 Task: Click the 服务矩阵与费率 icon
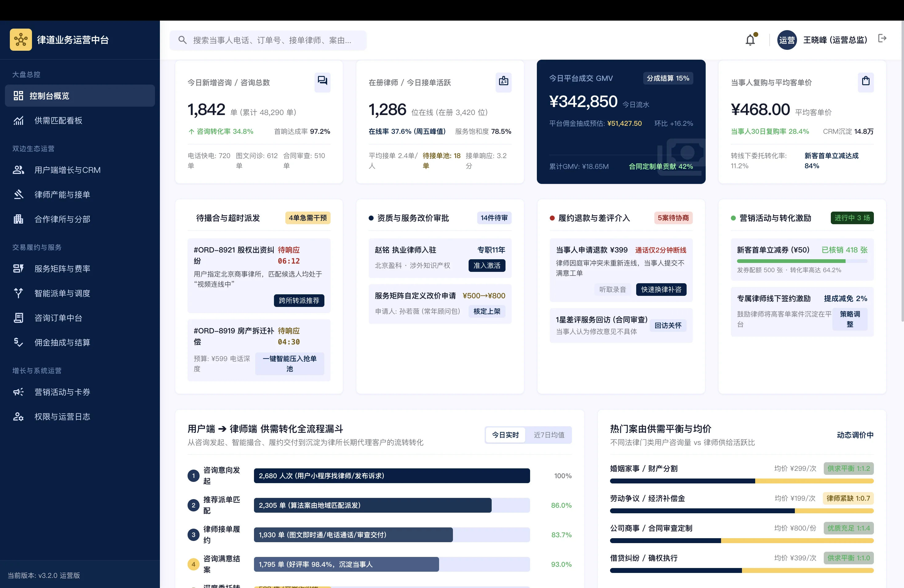pos(18,268)
